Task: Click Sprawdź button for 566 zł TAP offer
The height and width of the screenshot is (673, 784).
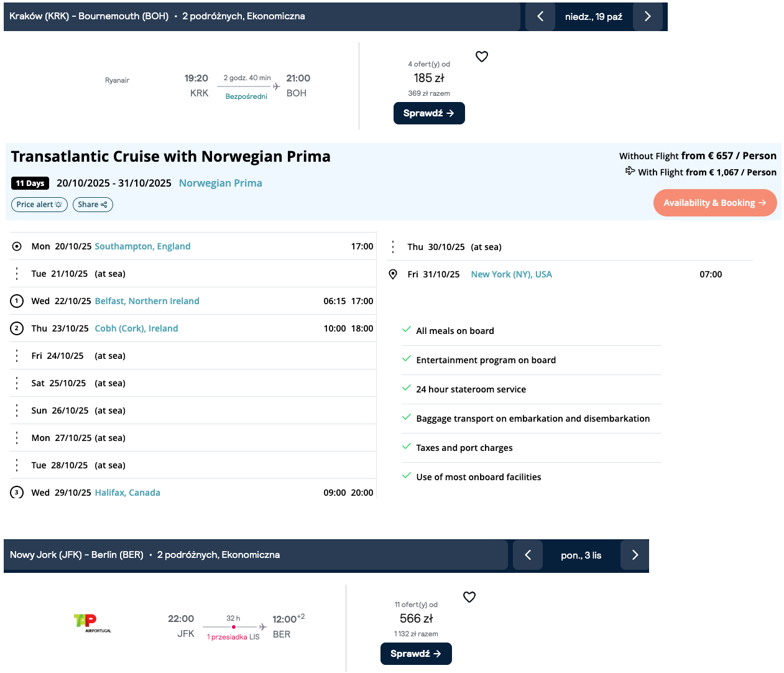Action: point(416,654)
